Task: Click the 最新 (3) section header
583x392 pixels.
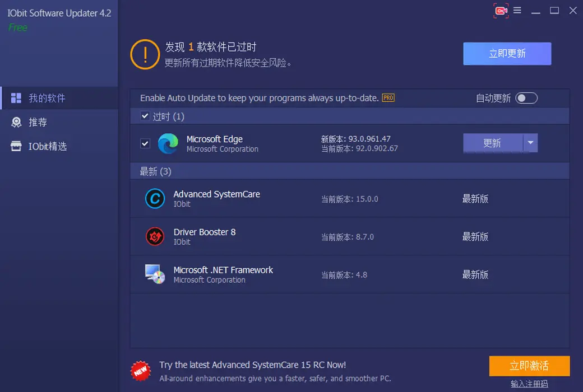Action: (x=349, y=171)
